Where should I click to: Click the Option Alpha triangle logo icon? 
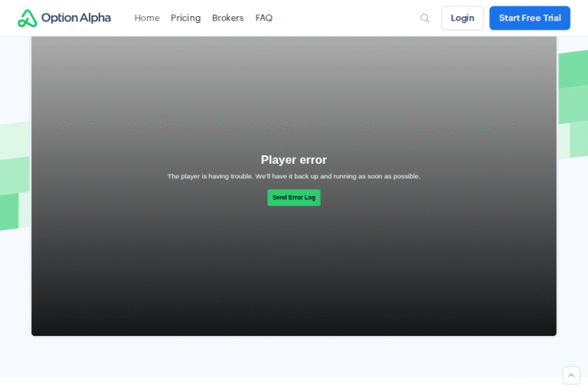28,18
